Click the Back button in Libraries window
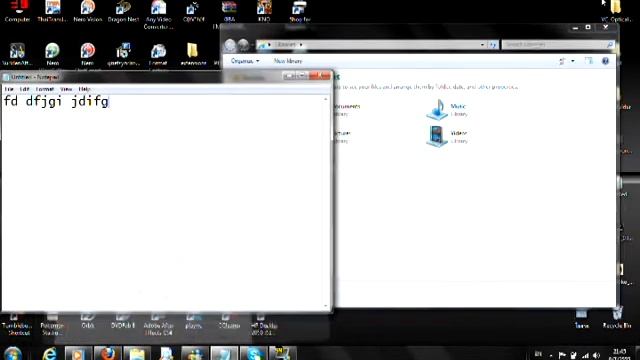The width and height of the screenshot is (640, 360). [x=230, y=45]
